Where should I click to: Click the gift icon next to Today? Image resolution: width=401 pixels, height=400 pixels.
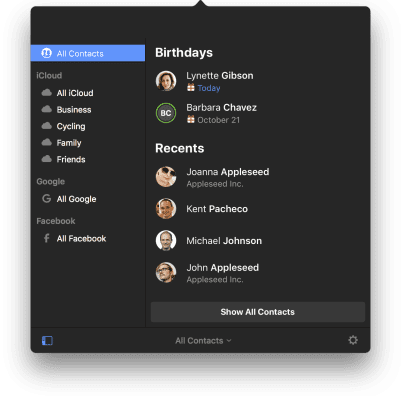point(191,88)
